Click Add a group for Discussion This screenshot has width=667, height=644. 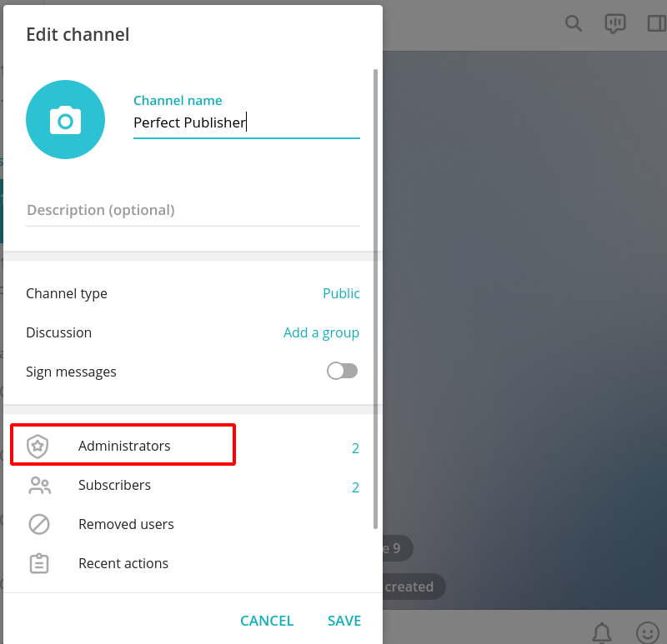(321, 332)
